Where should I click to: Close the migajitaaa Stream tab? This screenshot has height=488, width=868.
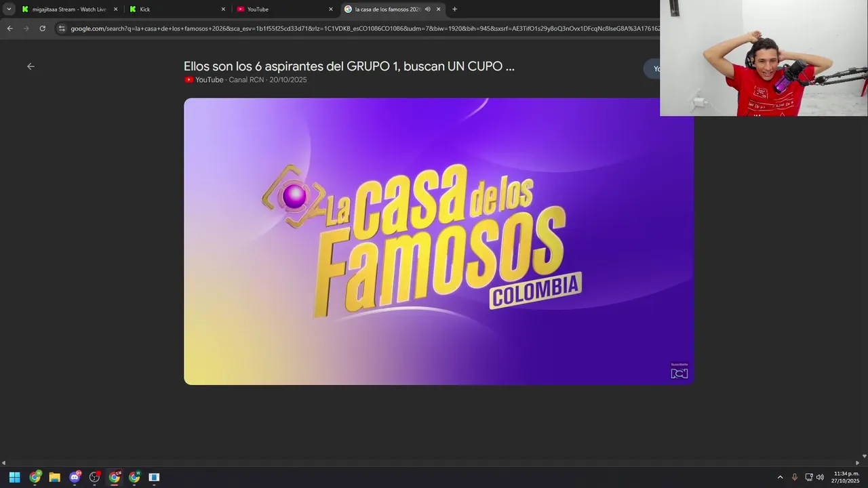(115, 9)
